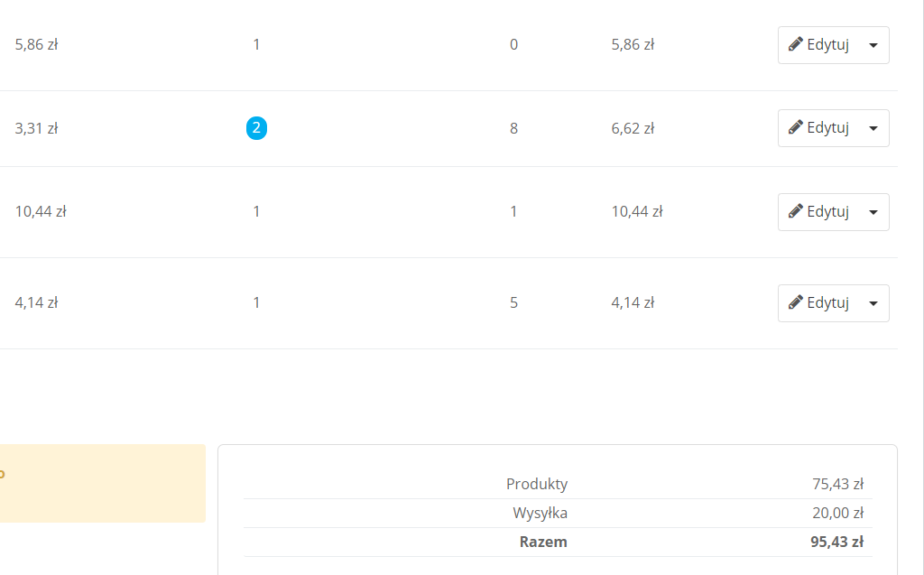Click the blue quantity badge showing 2
The image size is (924, 575).
256,128
